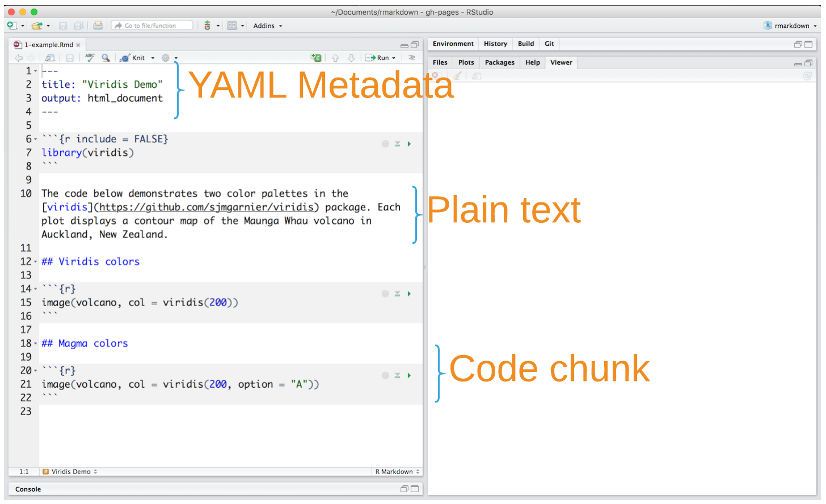The height and width of the screenshot is (504, 826).
Task: Run all chunks above the Magma option A chunk
Action: coord(398,375)
